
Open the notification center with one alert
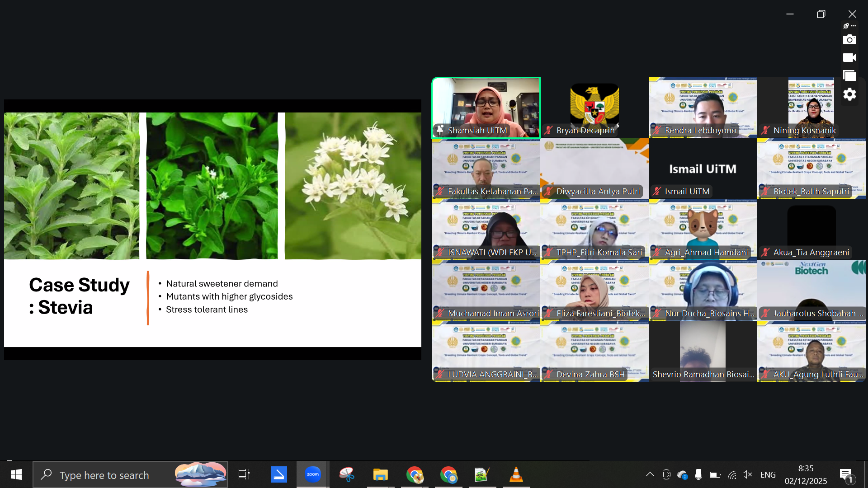[846, 474]
